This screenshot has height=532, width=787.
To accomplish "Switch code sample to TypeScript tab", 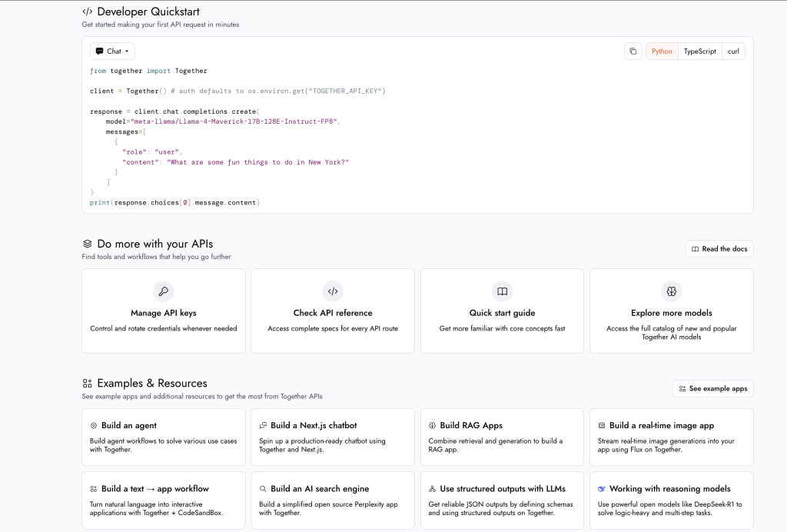I will 699,52.
